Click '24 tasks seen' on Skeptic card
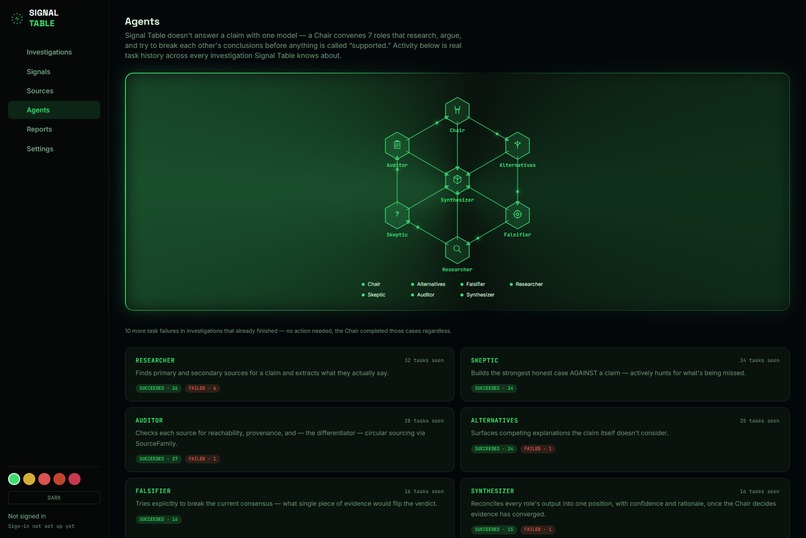Image resolution: width=806 pixels, height=538 pixels. (759, 360)
